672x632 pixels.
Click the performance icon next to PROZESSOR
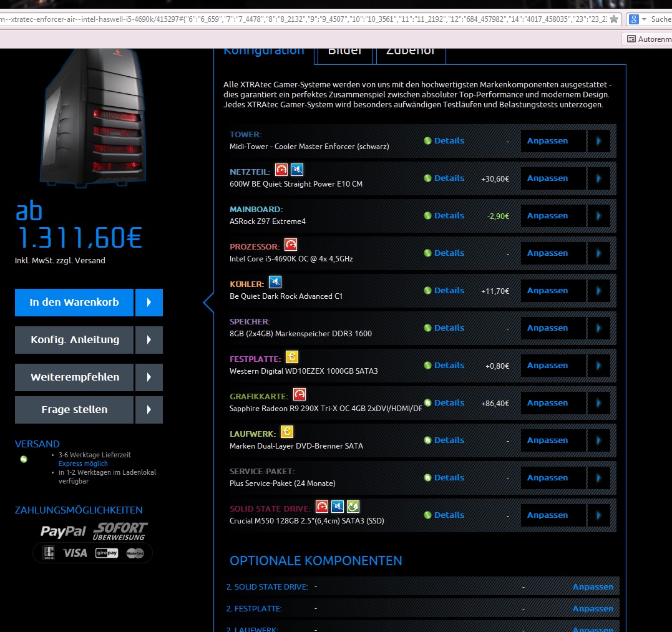(291, 245)
